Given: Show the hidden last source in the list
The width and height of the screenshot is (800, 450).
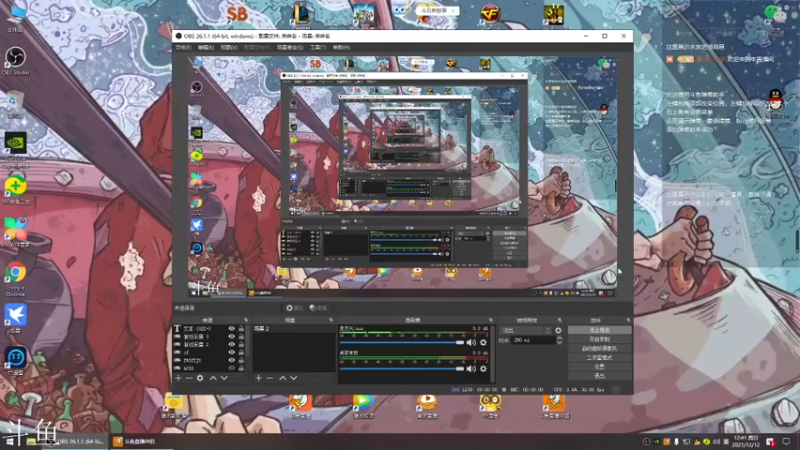Looking at the screenshot, I should tap(232, 368).
